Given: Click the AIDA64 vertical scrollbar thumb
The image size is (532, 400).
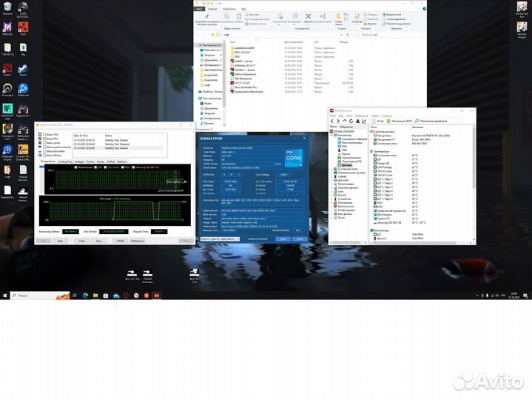Looking at the screenshot, I should (x=474, y=158).
